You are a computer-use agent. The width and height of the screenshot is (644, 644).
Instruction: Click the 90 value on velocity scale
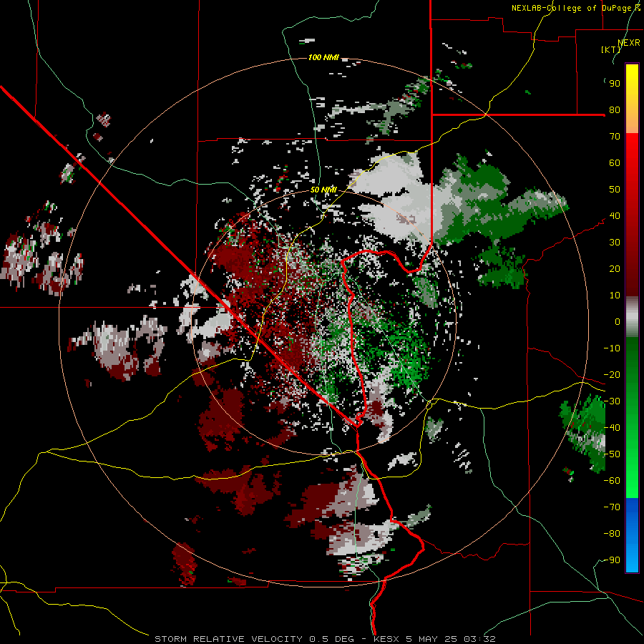coord(615,84)
